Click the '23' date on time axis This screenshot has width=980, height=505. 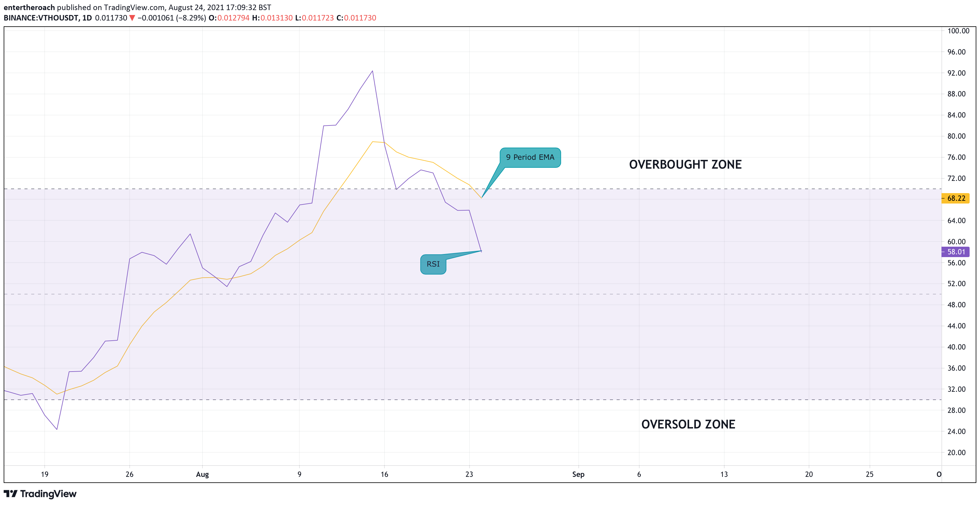point(469,475)
